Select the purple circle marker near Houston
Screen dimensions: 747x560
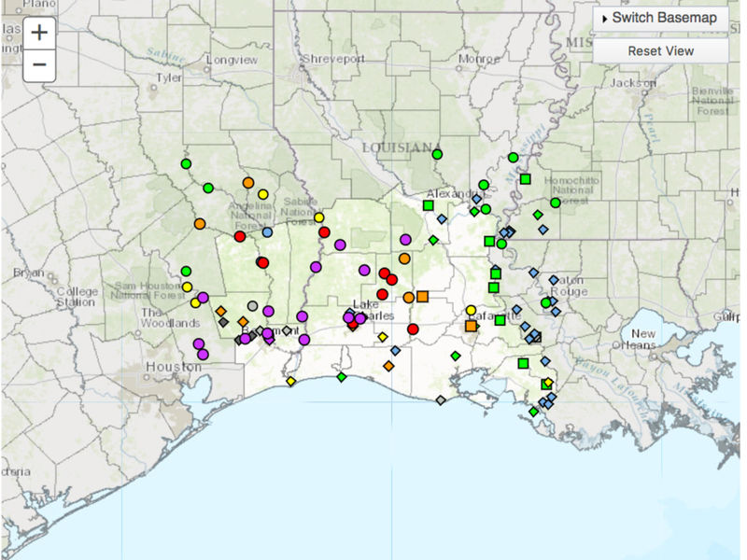tap(202, 355)
